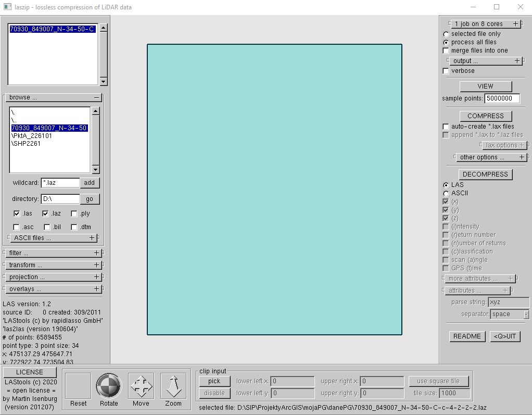Open the README button

pyautogui.click(x=467, y=336)
